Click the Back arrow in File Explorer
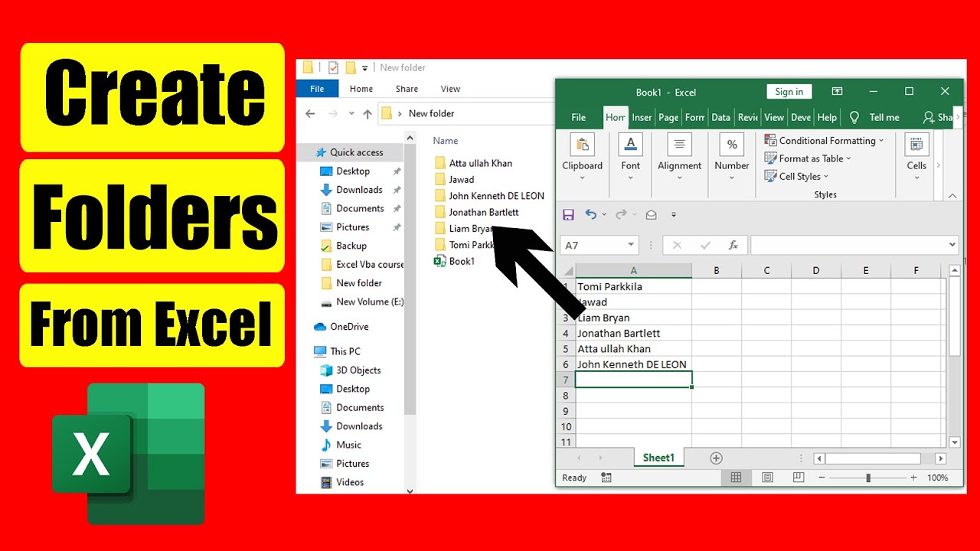This screenshot has height=551, width=980. [309, 113]
